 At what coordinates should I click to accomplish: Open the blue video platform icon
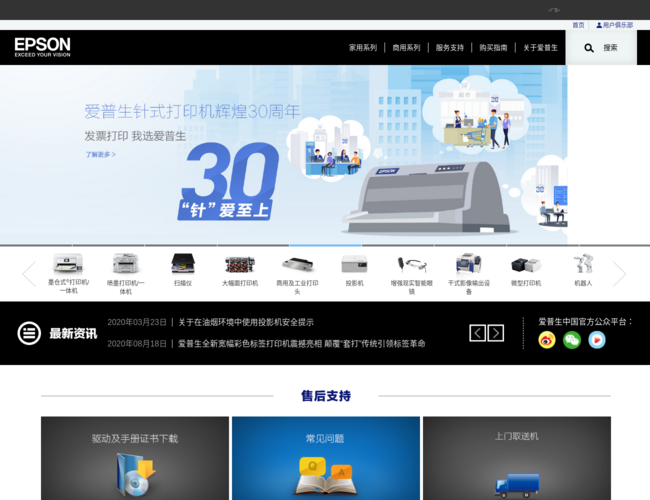point(597,340)
